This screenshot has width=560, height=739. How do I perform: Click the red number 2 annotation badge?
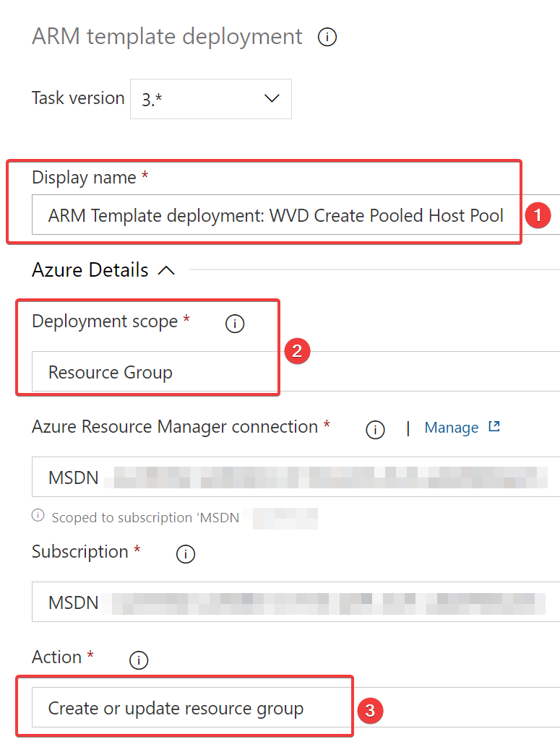297,351
